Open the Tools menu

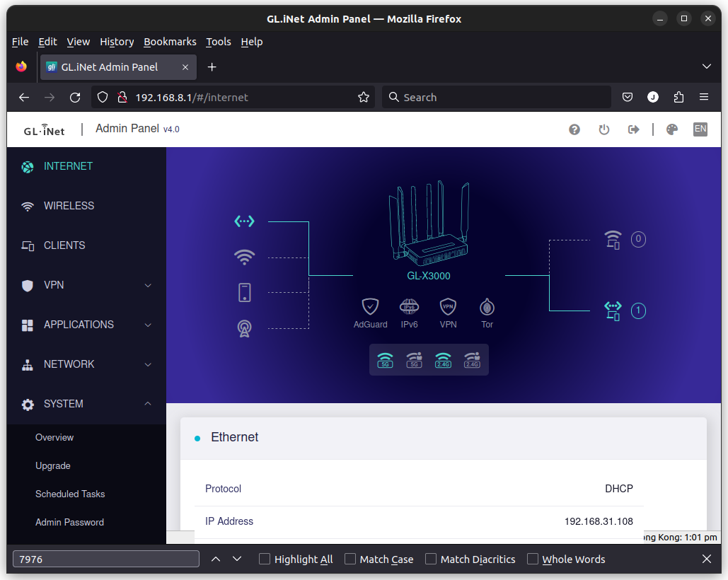(x=218, y=42)
